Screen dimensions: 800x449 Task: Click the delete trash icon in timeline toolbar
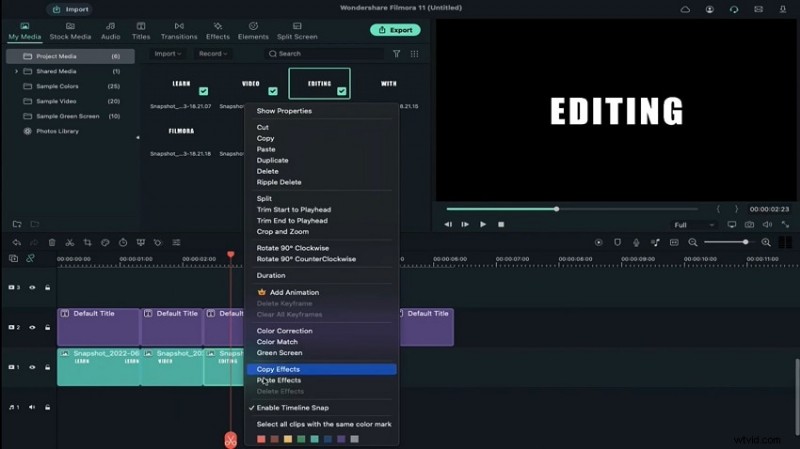pos(52,243)
